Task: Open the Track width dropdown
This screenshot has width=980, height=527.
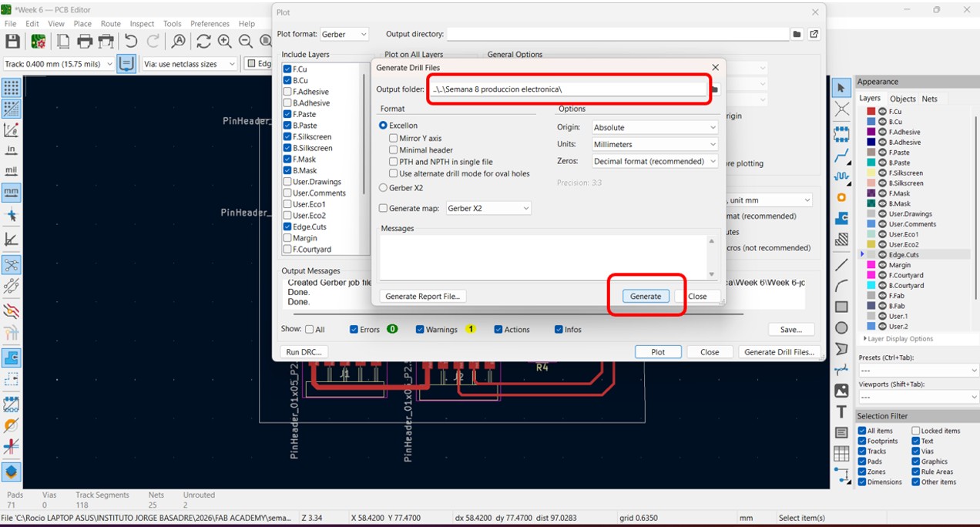Action: 59,64
